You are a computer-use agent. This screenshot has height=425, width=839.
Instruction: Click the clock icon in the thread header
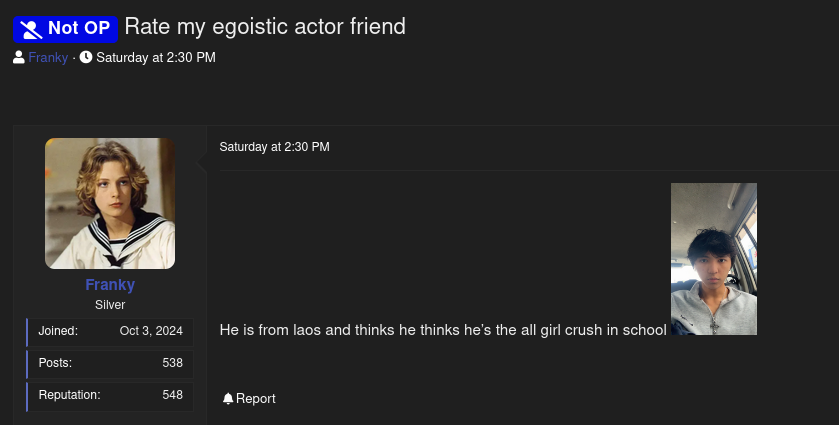click(86, 58)
